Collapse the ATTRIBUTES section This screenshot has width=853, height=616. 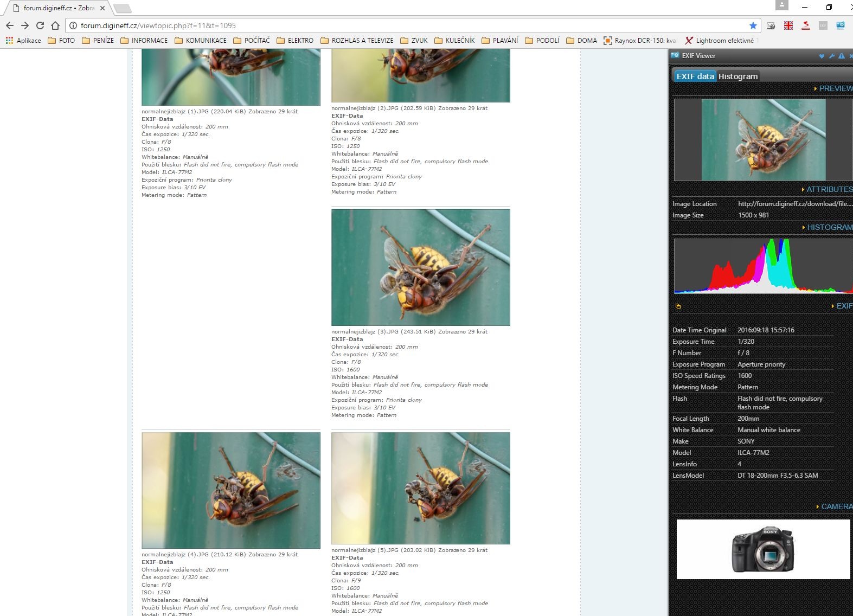pyautogui.click(x=828, y=189)
